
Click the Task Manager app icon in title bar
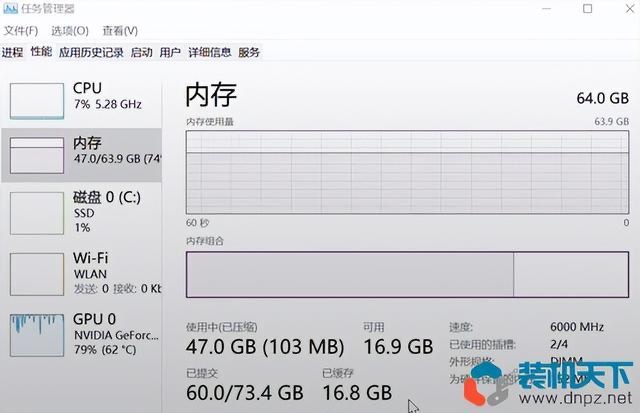pyautogui.click(x=10, y=8)
